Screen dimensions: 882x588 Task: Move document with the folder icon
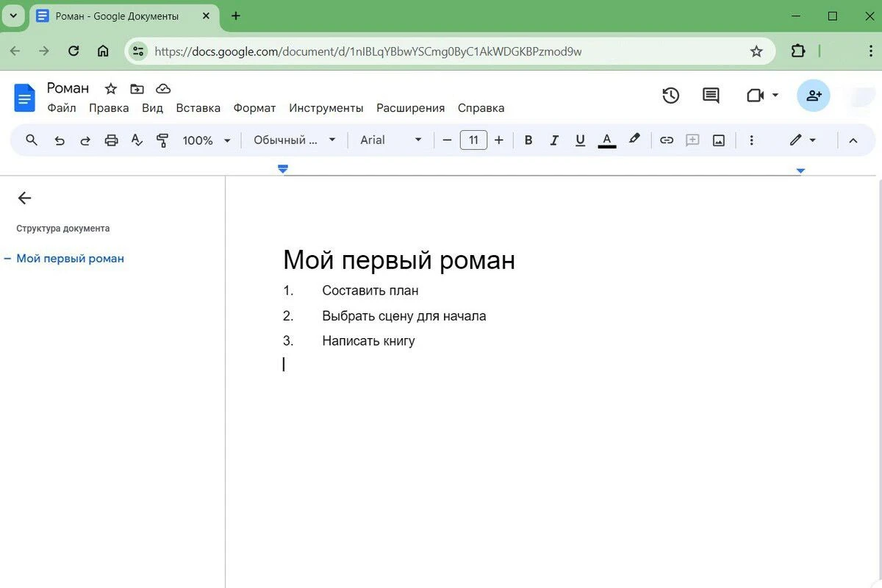click(x=137, y=89)
